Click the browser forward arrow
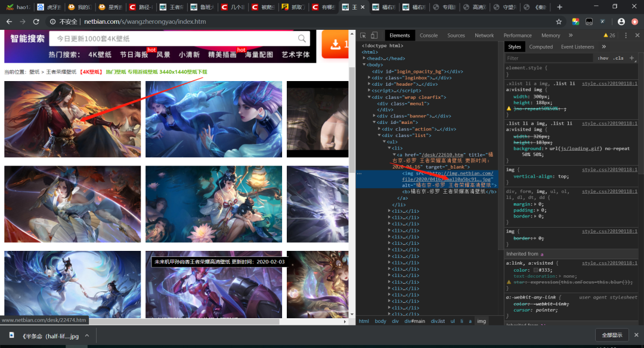The height and width of the screenshot is (348, 644). [23, 21]
